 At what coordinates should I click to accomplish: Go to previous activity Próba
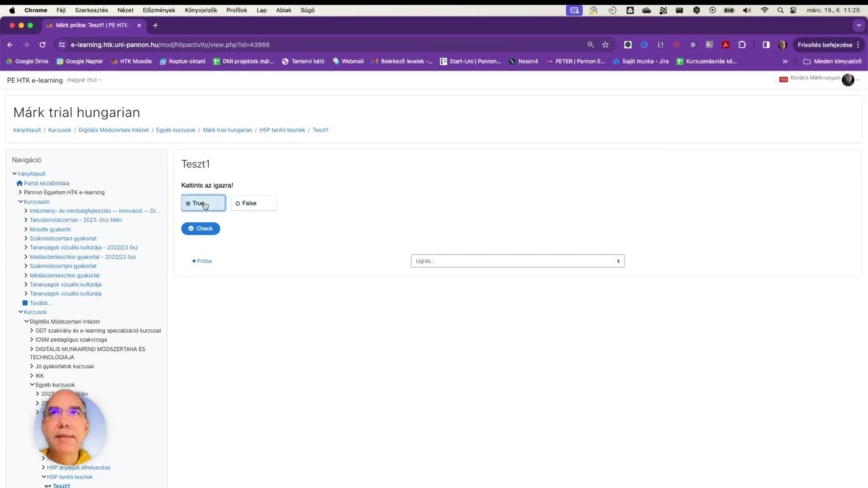(201, 261)
